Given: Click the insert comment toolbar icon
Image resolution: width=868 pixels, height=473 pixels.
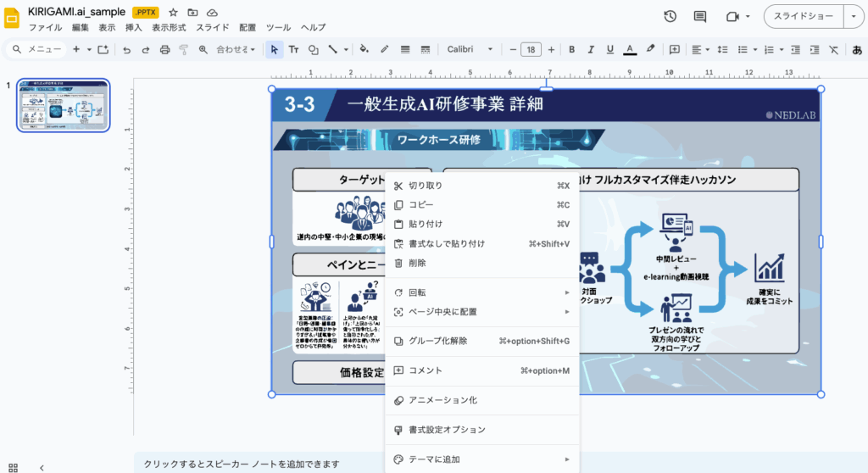Looking at the screenshot, I should coord(675,50).
